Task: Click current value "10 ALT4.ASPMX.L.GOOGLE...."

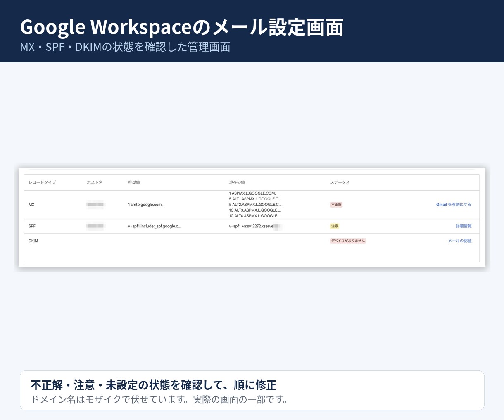Action: click(x=255, y=216)
